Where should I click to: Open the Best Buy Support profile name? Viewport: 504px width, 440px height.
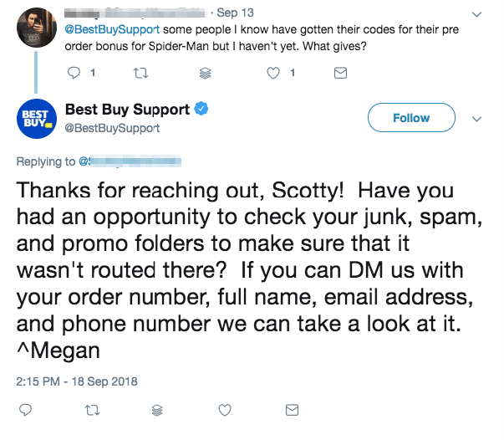tap(127, 110)
